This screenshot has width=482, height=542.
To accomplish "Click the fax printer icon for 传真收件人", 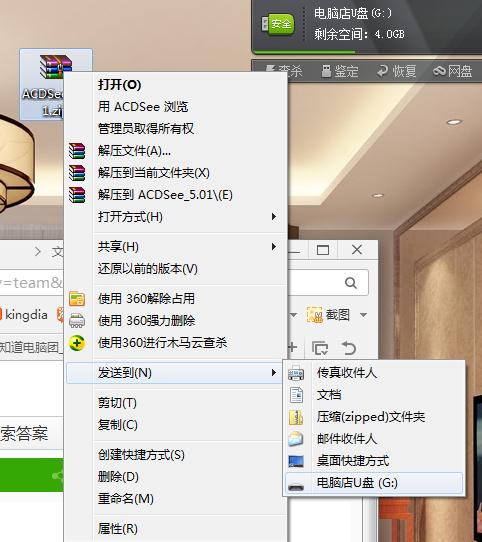I will (296, 373).
